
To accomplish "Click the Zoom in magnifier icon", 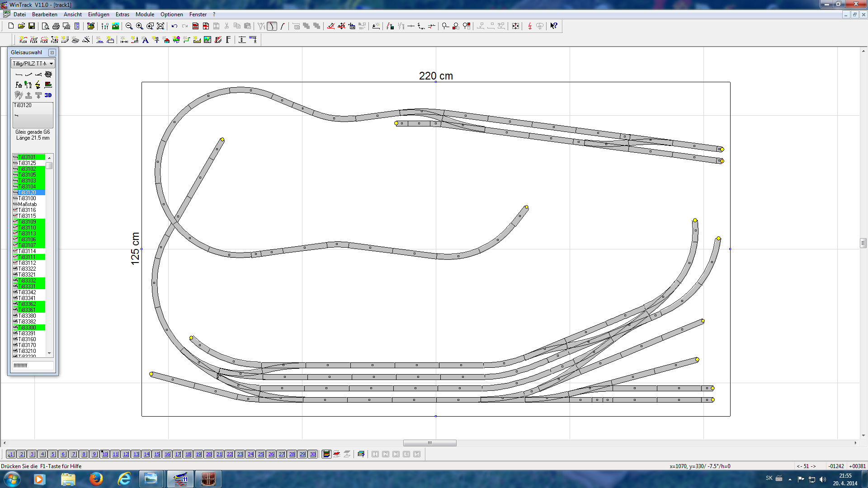I will (x=140, y=26).
